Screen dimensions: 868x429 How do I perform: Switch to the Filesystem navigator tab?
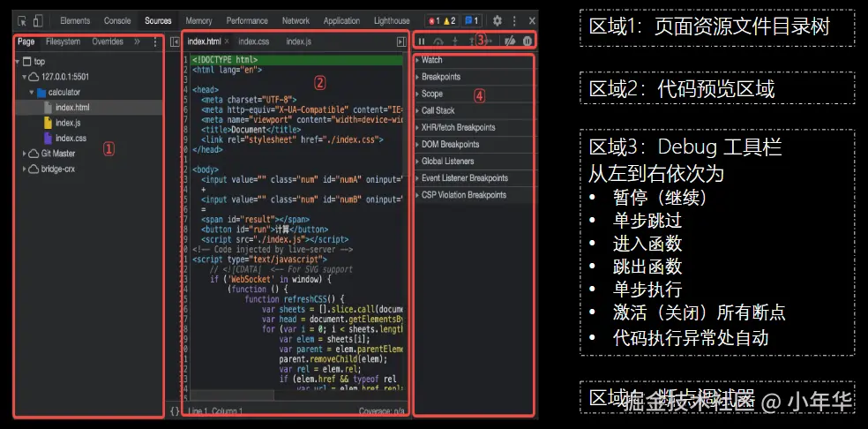(64, 41)
